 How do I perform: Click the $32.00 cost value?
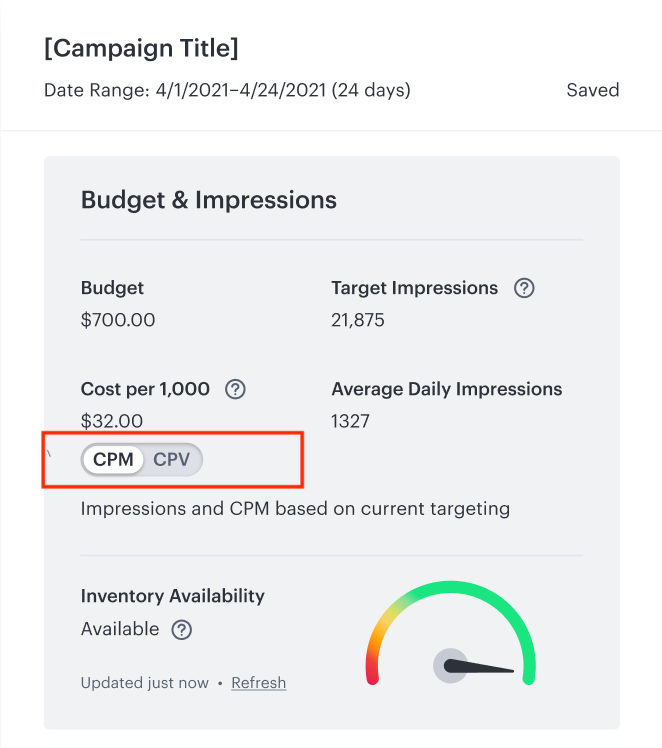(112, 421)
